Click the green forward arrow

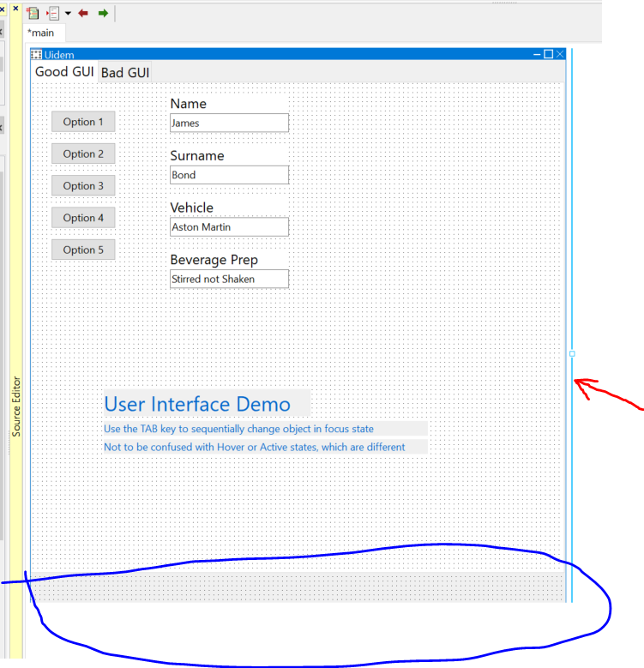[103, 13]
